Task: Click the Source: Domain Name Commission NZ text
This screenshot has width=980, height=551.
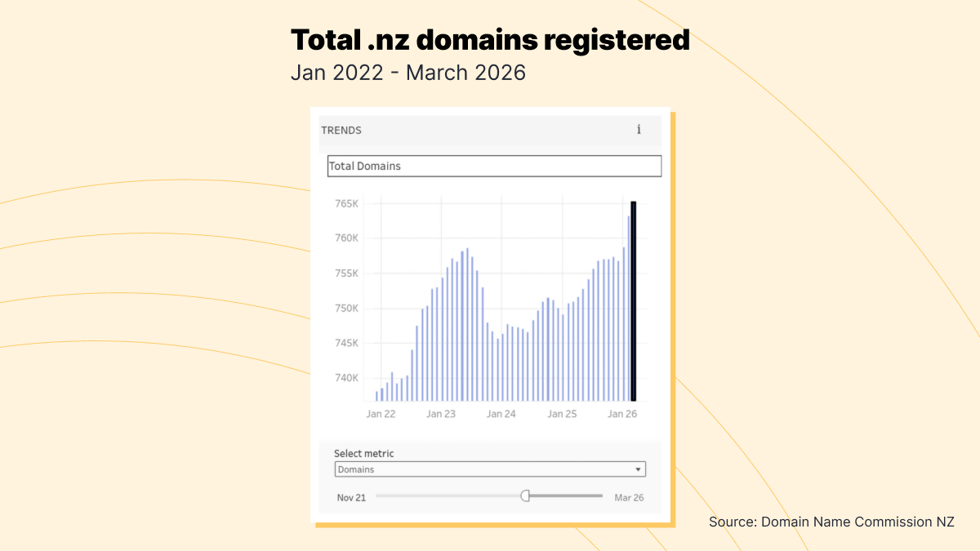Action: 831,522
